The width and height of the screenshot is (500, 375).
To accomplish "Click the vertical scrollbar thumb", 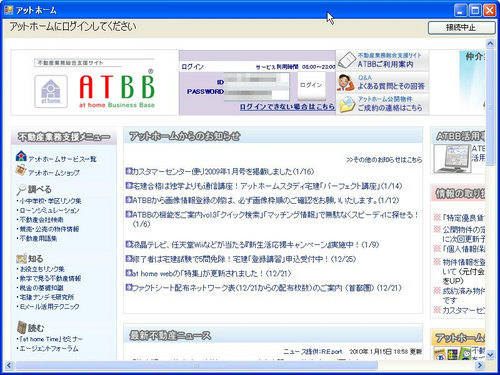I will point(490,107).
